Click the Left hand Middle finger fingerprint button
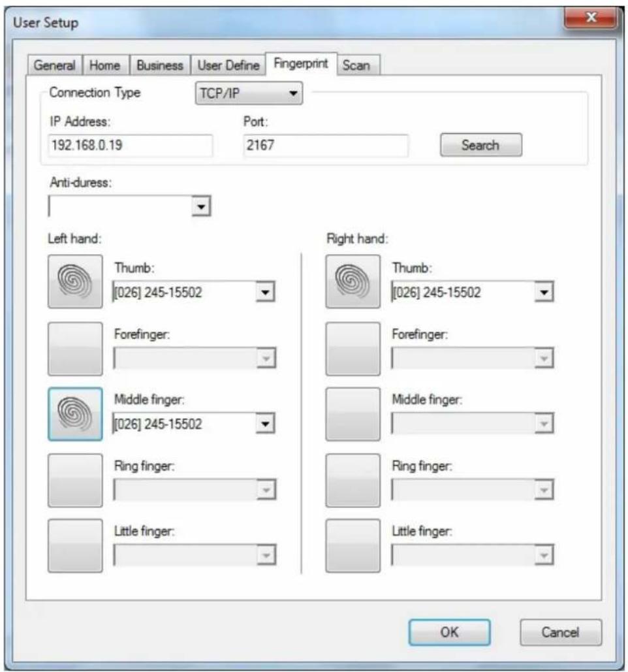 click(75, 414)
